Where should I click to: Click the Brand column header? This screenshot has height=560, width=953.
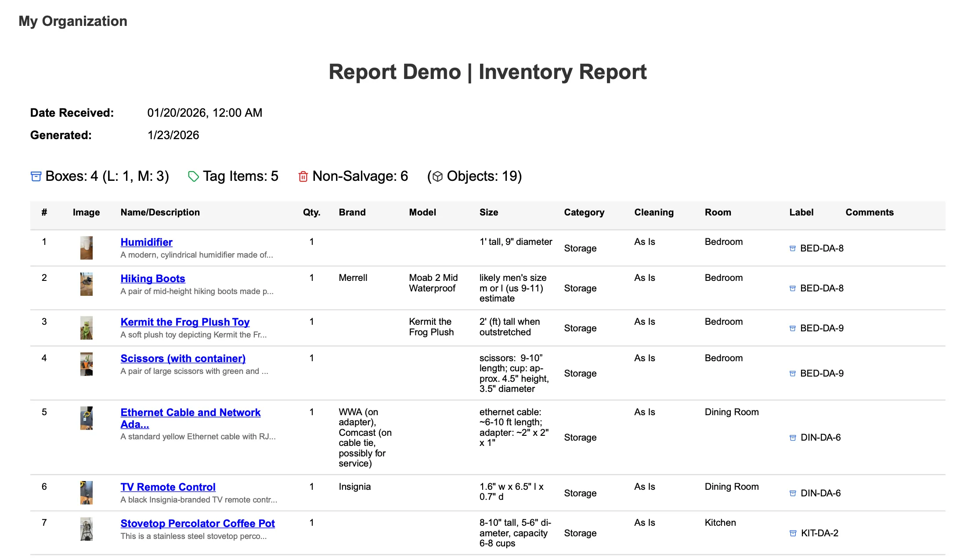coord(352,212)
